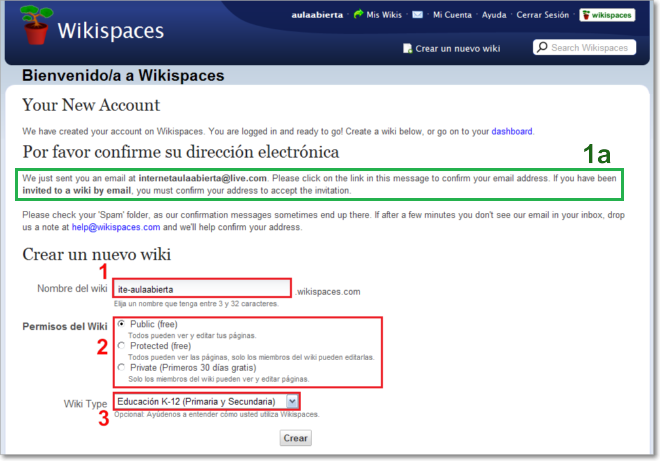Click the internetaulaabierta@live.com email text
Image resolution: width=660 pixels, height=461 pixels.
[x=202, y=178]
